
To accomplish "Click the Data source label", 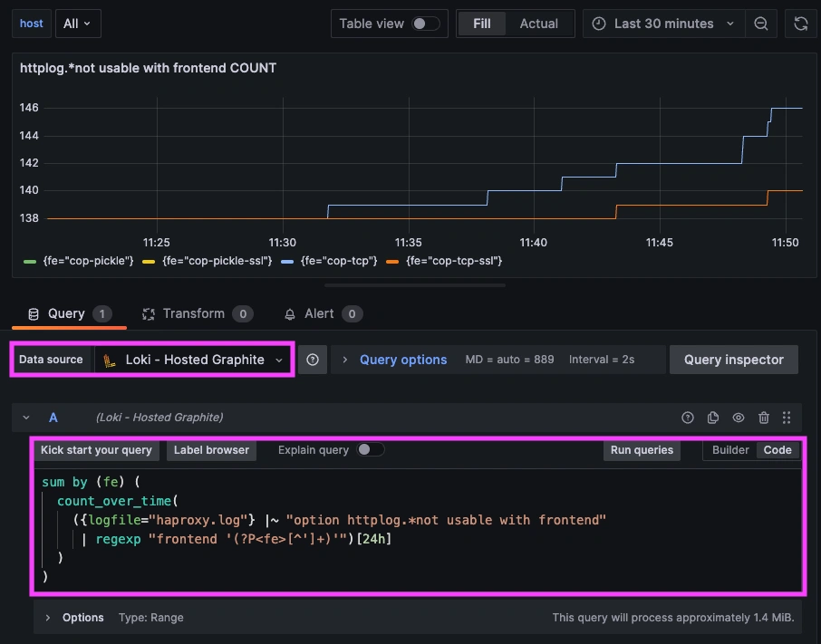I will coord(51,360).
